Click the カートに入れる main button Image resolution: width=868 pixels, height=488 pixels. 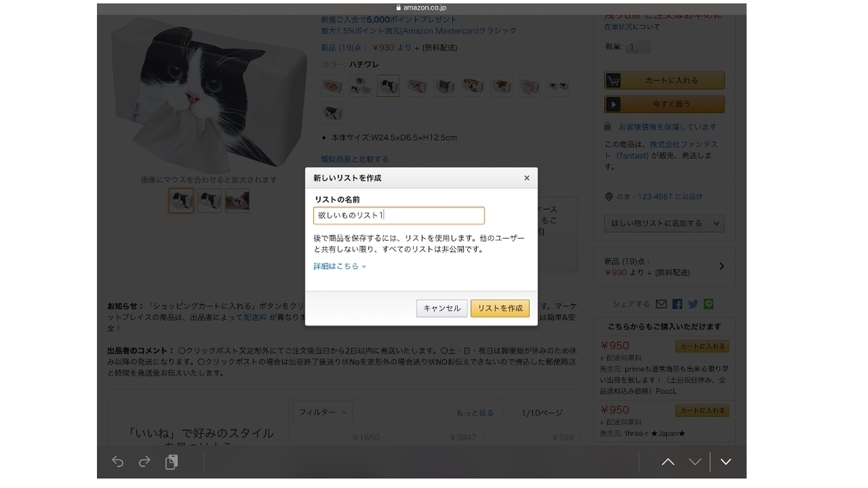[665, 81]
